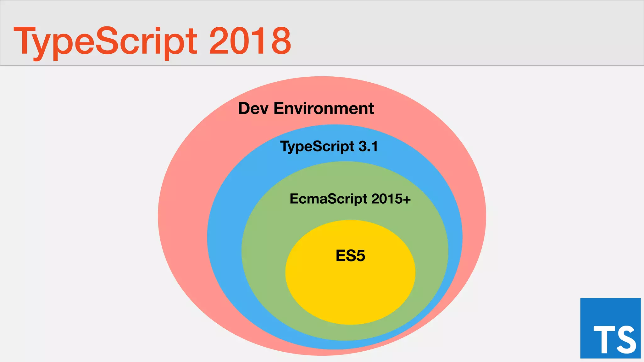Click the TypeScript TS logo
Viewport: 644px width, 362px height.
tap(610, 328)
